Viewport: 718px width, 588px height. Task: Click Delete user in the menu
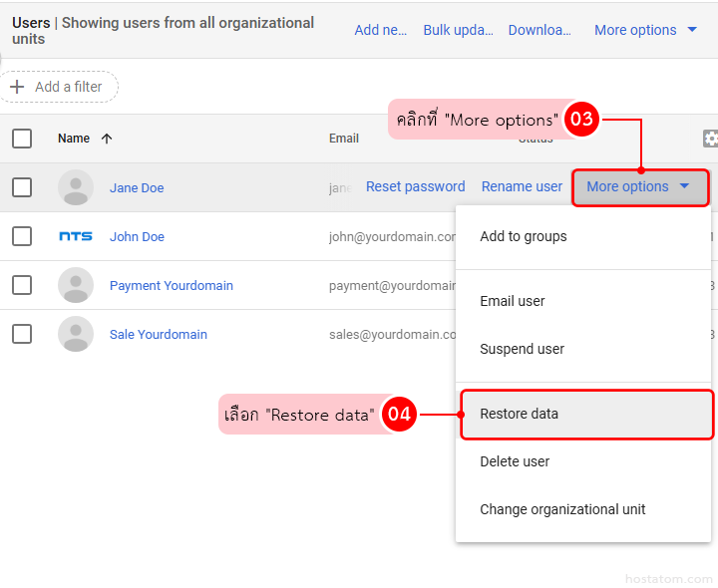515,461
